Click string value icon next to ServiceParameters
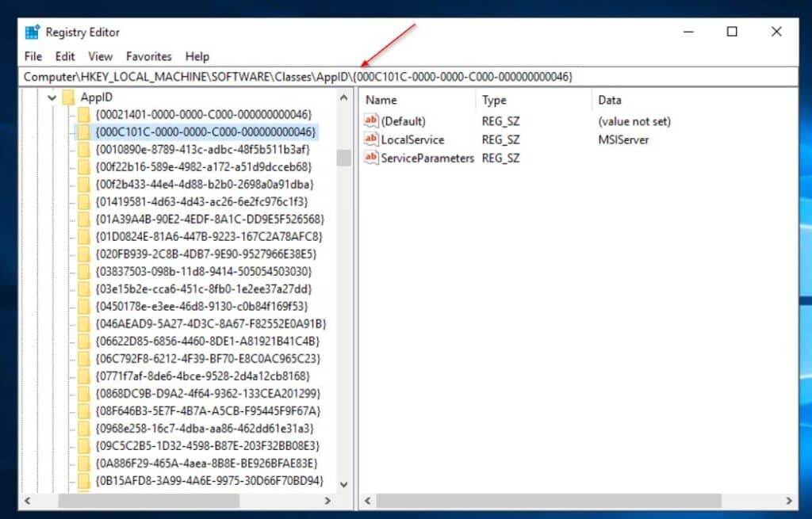812x519 pixels. pos(371,158)
